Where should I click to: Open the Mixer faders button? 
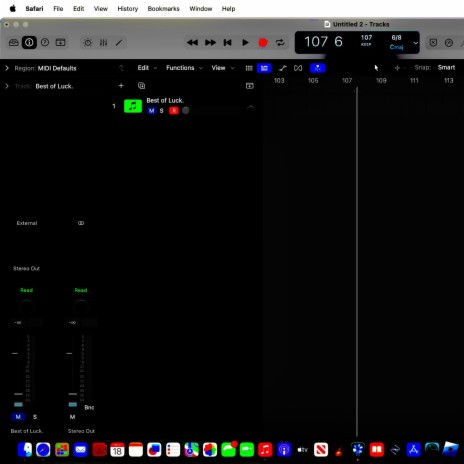103,42
